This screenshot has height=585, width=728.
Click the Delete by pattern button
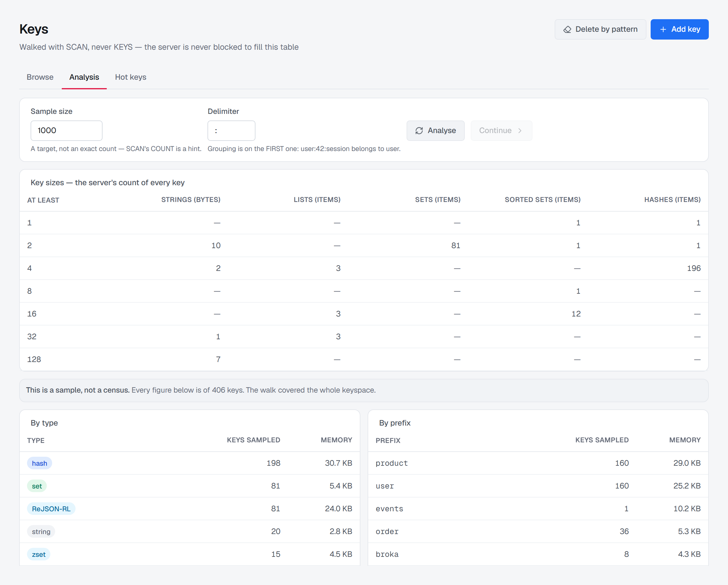[600, 29]
